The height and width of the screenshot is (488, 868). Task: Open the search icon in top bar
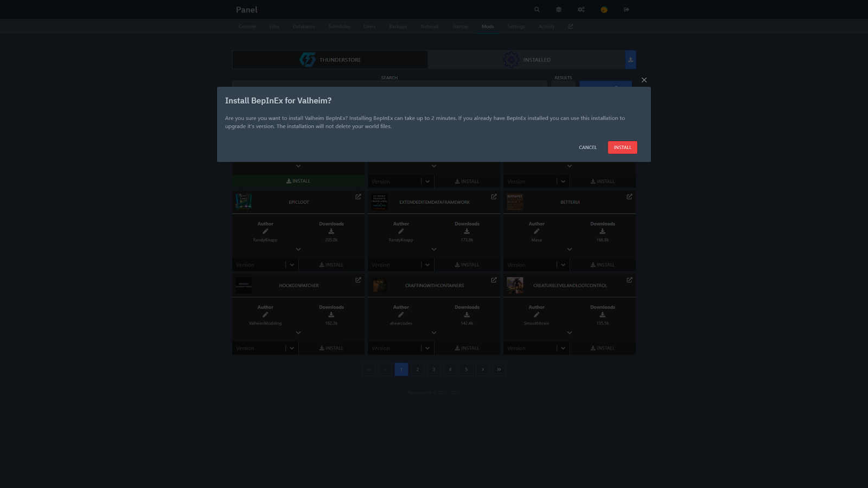pyautogui.click(x=537, y=10)
